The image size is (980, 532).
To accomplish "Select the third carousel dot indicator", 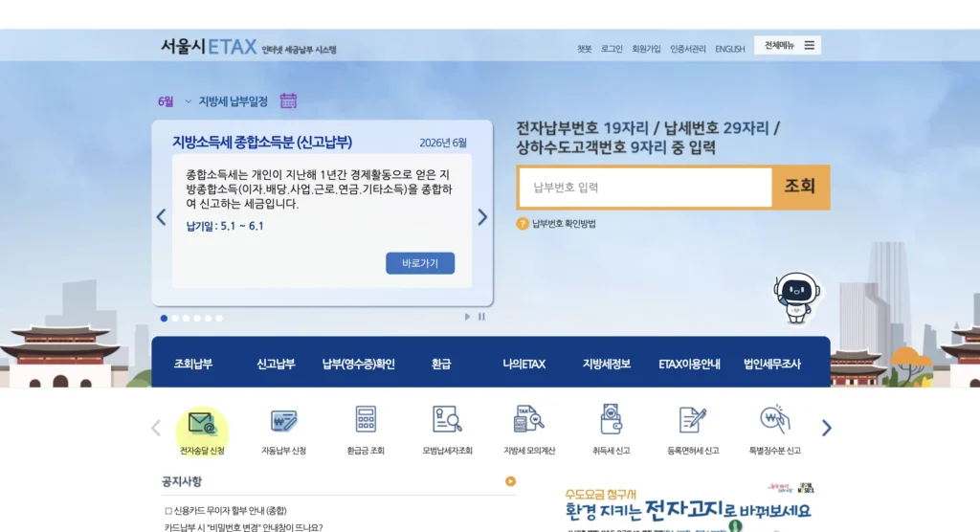I will coord(187,319).
